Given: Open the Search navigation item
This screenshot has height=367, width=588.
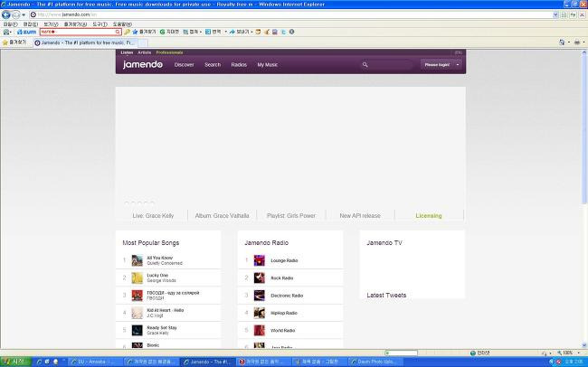Looking at the screenshot, I should click(213, 64).
